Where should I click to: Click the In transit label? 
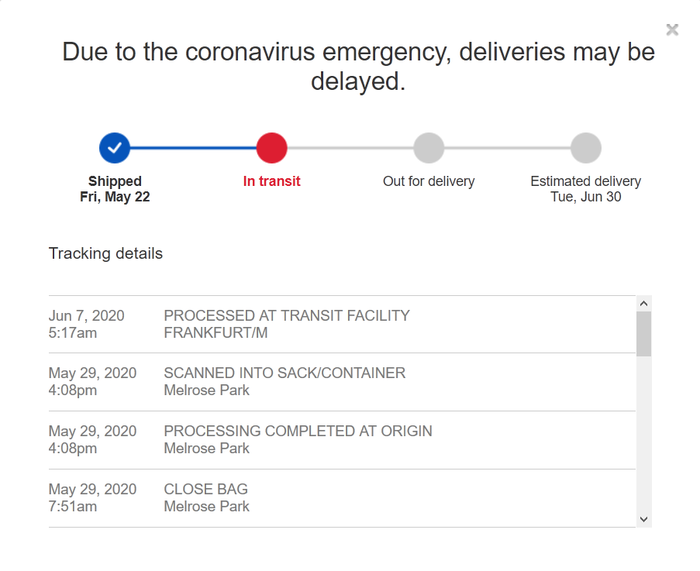coord(272,181)
